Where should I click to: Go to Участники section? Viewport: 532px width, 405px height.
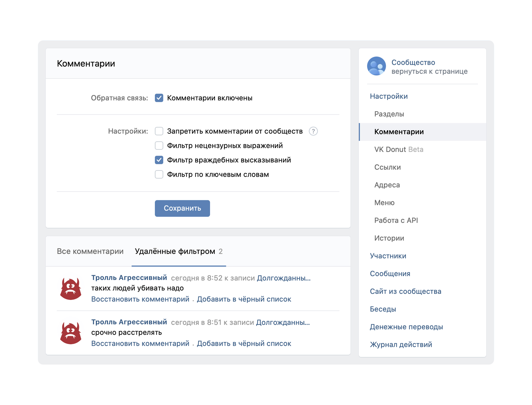click(x=388, y=256)
